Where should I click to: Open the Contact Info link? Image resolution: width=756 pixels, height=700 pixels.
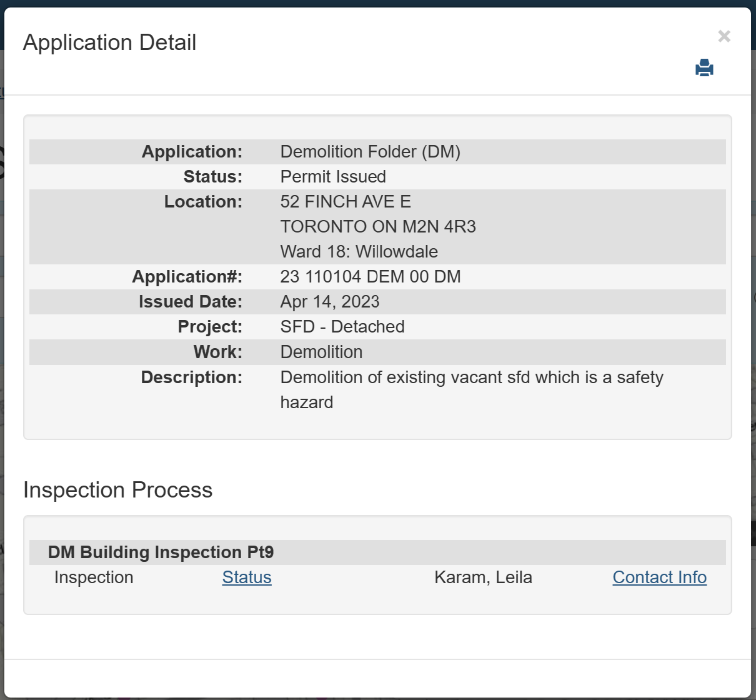tap(659, 577)
